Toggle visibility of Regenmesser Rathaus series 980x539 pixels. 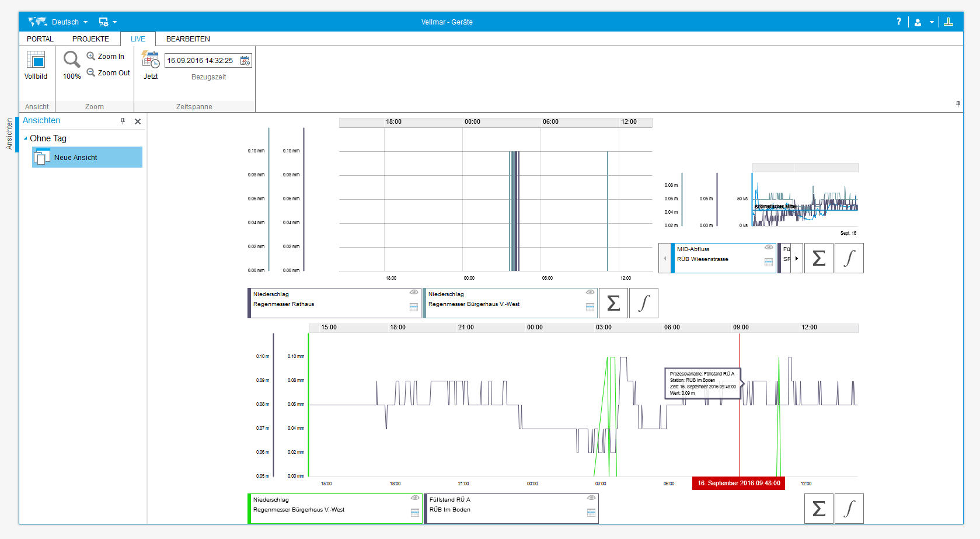click(x=414, y=292)
